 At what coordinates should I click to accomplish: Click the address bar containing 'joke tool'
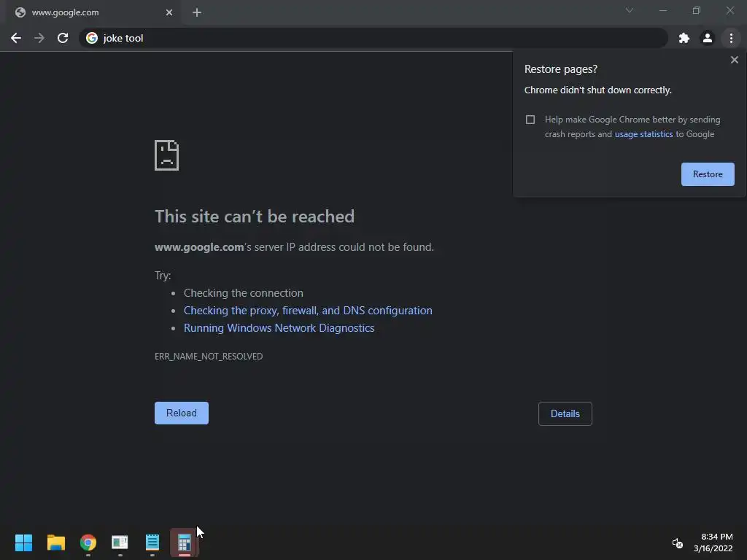coord(373,38)
